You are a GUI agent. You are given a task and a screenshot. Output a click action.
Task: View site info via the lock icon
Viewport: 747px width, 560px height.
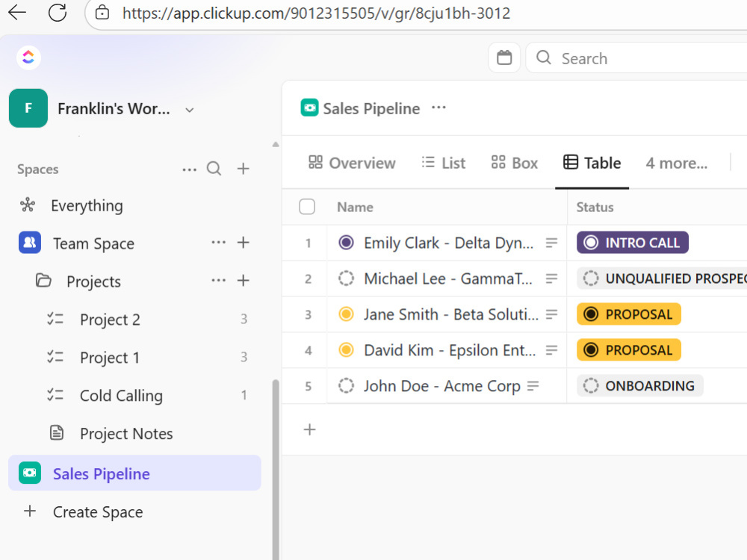coord(102,13)
